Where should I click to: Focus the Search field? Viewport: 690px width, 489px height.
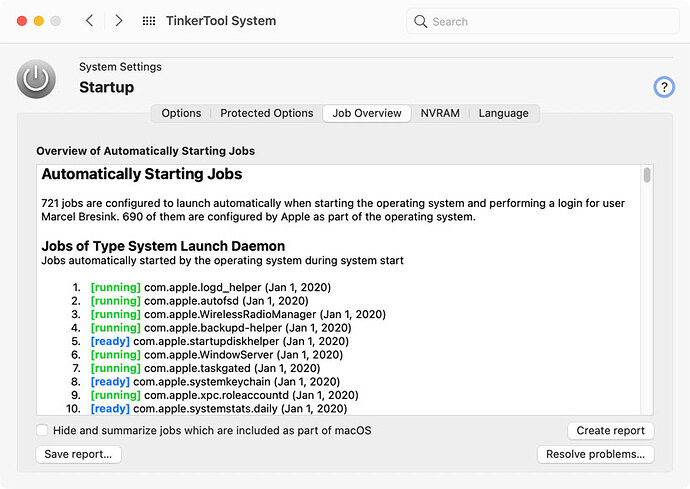(543, 21)
